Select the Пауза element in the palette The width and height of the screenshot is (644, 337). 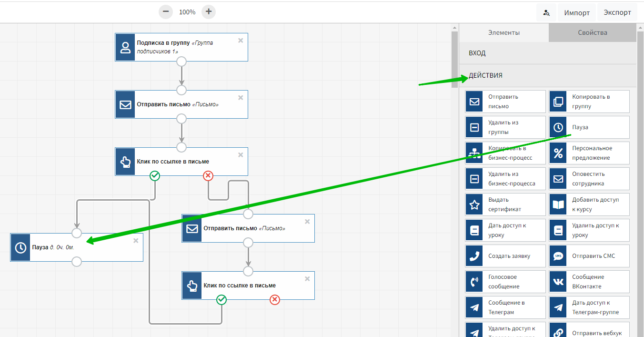point(589,127)
